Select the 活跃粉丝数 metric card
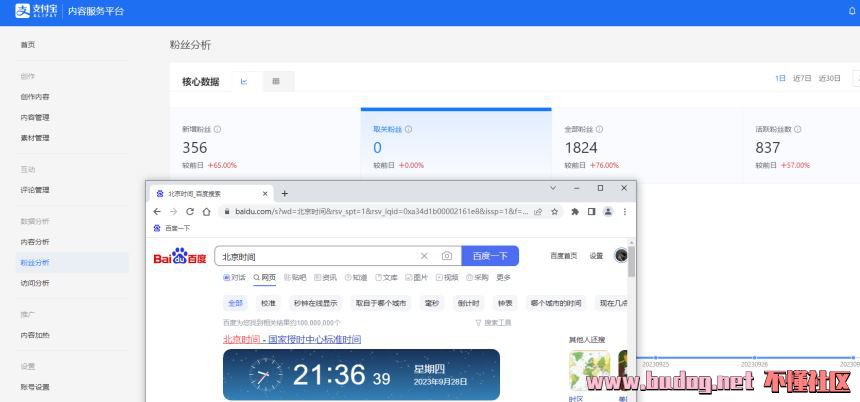Image resolution: width=860 pixels, height=402 pixels. (x=801, y=146)
